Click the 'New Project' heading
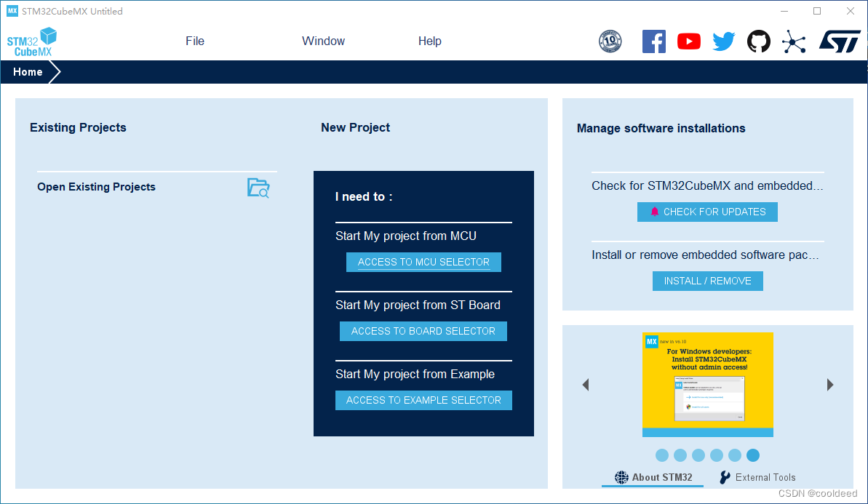The height and width of the screenshot is (504, 868). tap(355, 128)
